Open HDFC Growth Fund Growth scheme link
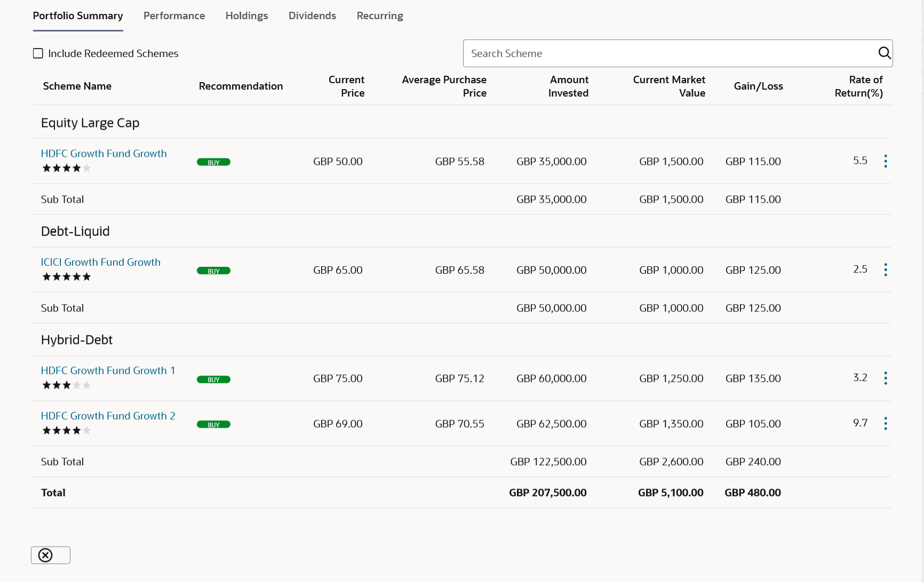 [103, 154]
